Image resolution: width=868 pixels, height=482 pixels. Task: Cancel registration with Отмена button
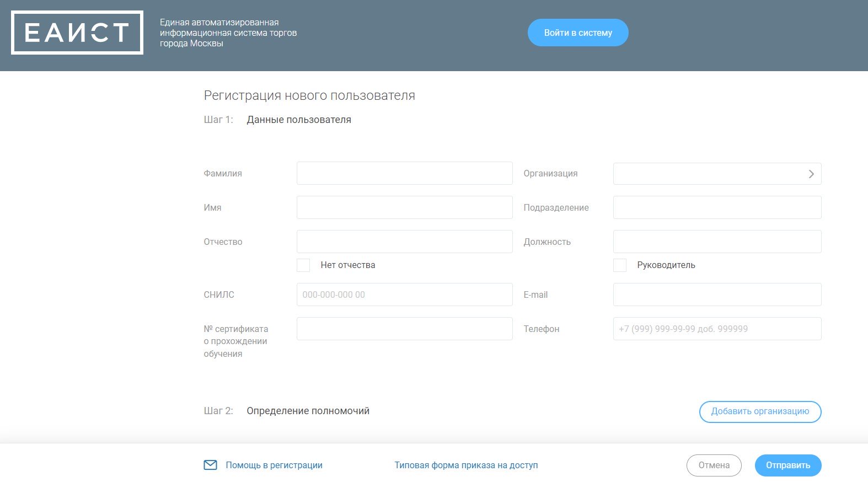714,465
